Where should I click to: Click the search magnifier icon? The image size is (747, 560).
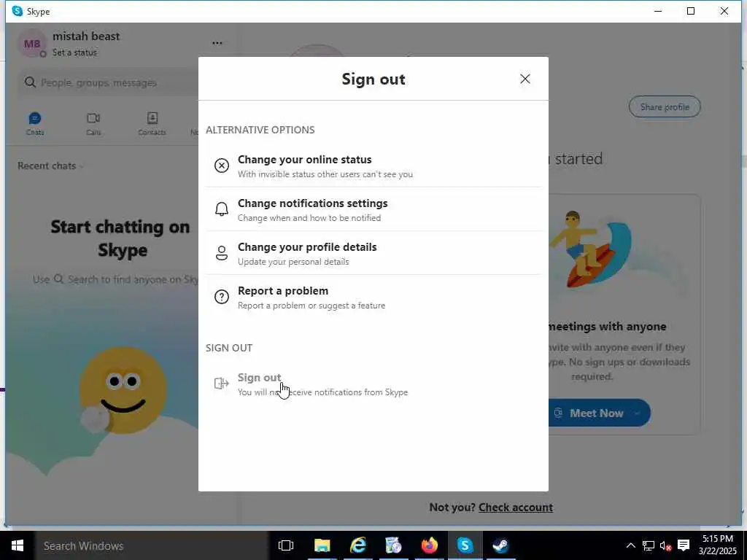pyautogui.click(x=30, y=82)
